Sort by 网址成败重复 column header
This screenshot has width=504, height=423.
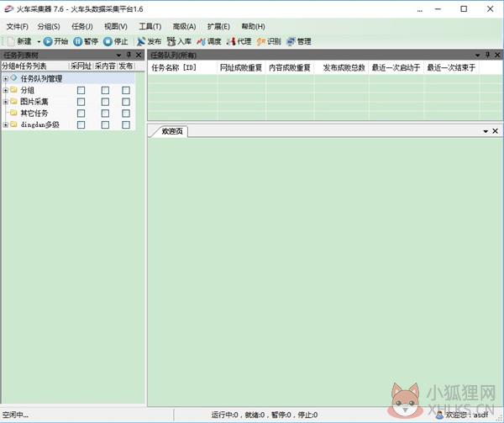[x=241, y=67]
